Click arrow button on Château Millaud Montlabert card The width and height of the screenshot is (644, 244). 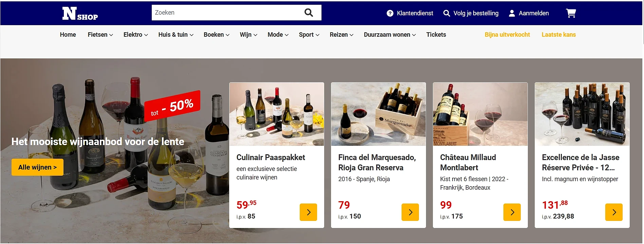click(512, 212)
